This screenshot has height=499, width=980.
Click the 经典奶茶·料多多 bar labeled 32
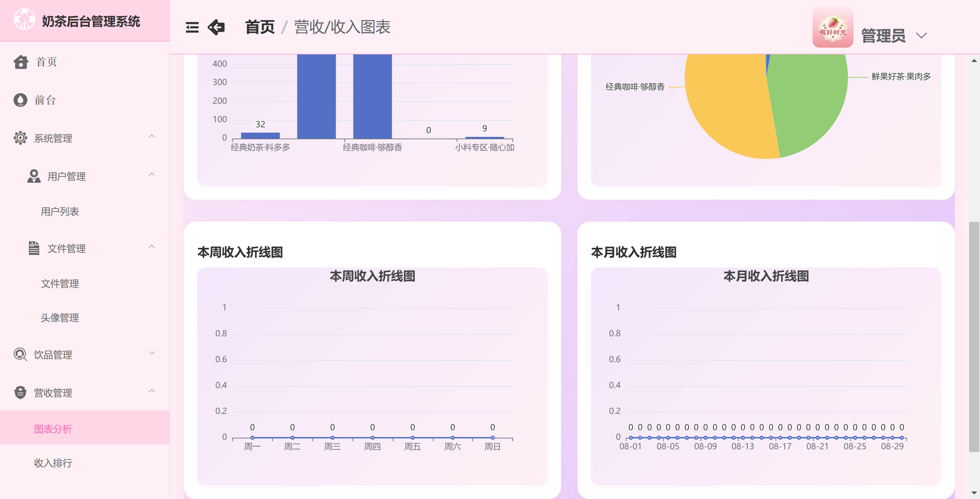pyautogui.click(x=260, y=135)
